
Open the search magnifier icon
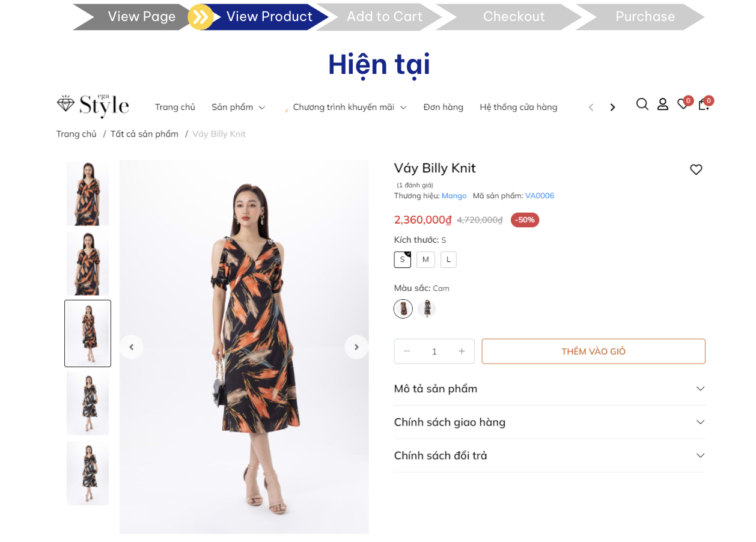[642, 105]
